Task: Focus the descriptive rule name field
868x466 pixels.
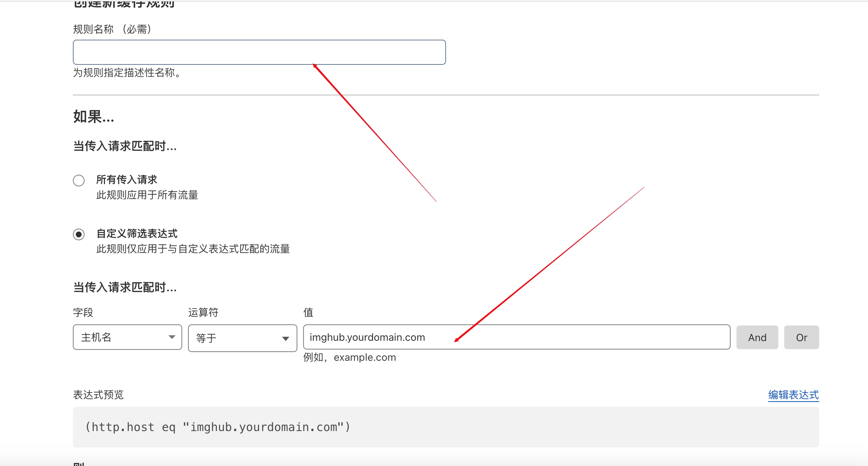Action: point(259,52)
